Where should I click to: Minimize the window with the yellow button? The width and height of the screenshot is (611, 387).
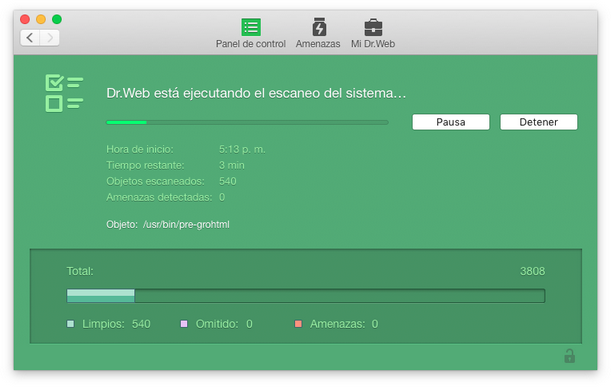(41, 19)
